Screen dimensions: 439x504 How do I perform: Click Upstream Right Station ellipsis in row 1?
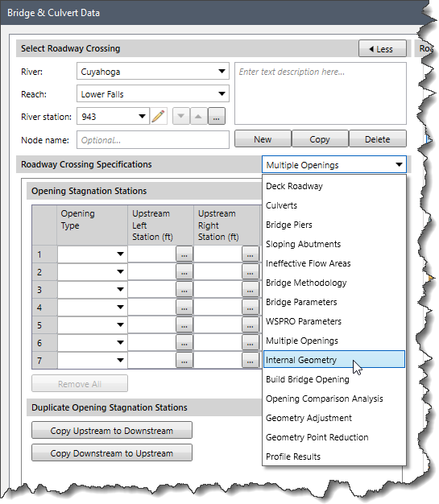point(251,254)
